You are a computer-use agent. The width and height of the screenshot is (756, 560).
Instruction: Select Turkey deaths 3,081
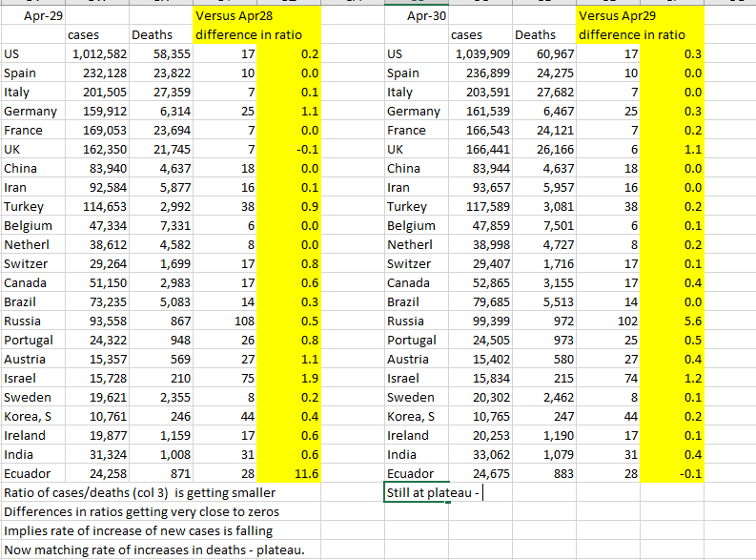point(544,206)
